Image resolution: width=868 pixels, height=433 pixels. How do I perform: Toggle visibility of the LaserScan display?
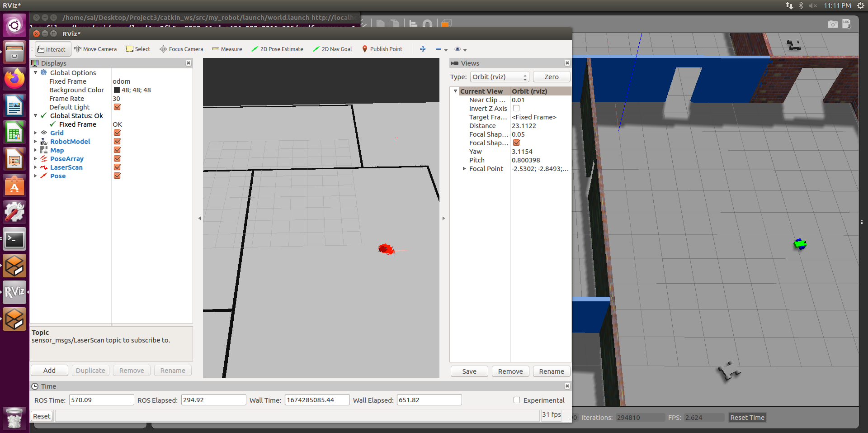coord(117,167)
